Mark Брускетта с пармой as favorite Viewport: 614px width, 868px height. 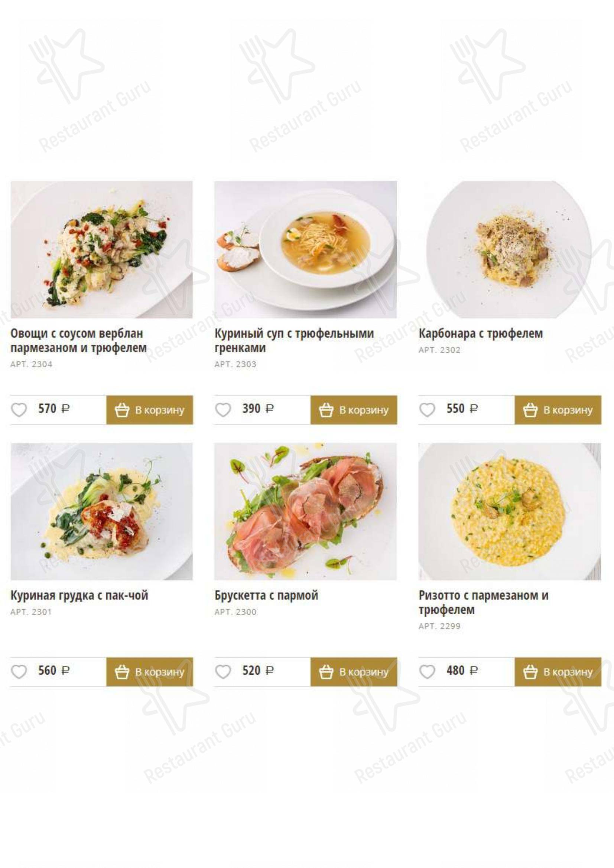point(223,672)
